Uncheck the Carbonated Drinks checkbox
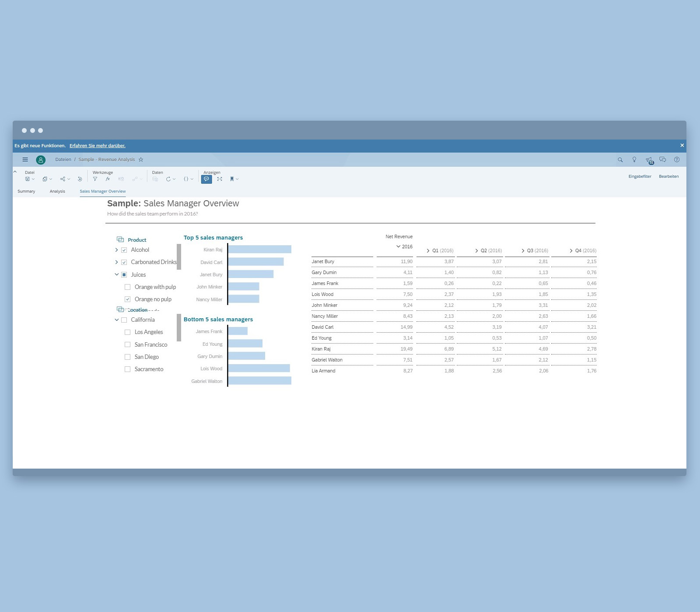This screenshot has width=700, height=612. point(124,262)
